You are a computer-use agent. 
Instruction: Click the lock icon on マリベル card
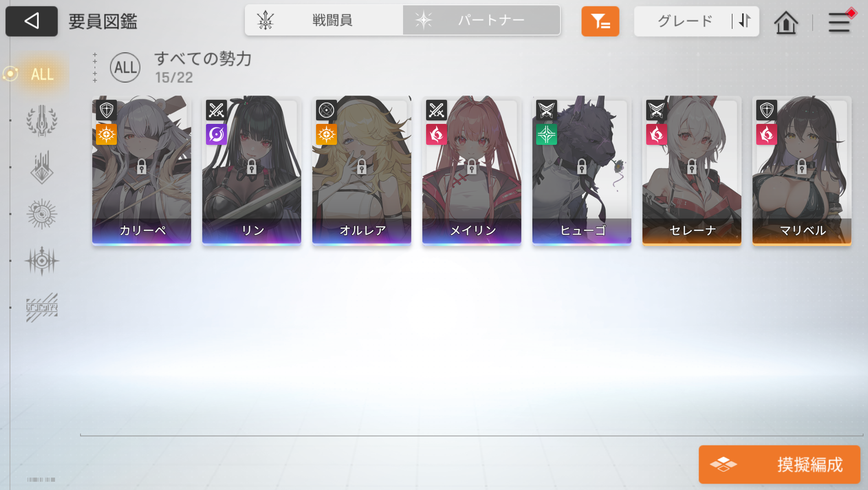pyautogui.click(x=802, y=167)
